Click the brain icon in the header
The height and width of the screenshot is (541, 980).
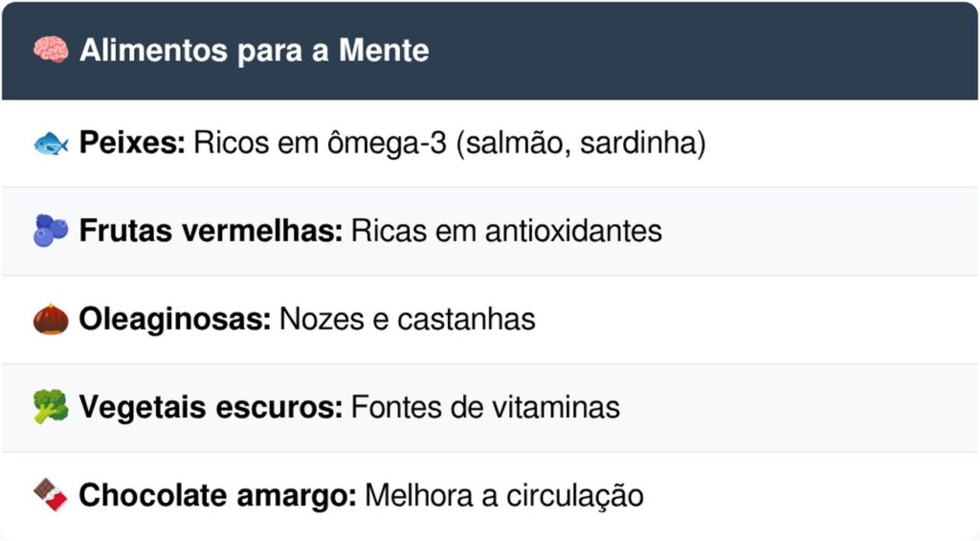click(x=50, y=51)
